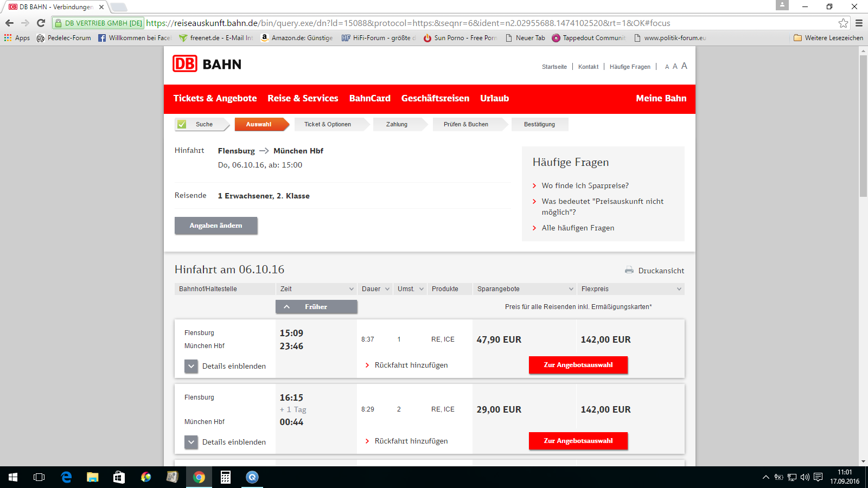Screen dimensions: 868x488
Task: Go to Suche booking step
Action: coord(202,125)
